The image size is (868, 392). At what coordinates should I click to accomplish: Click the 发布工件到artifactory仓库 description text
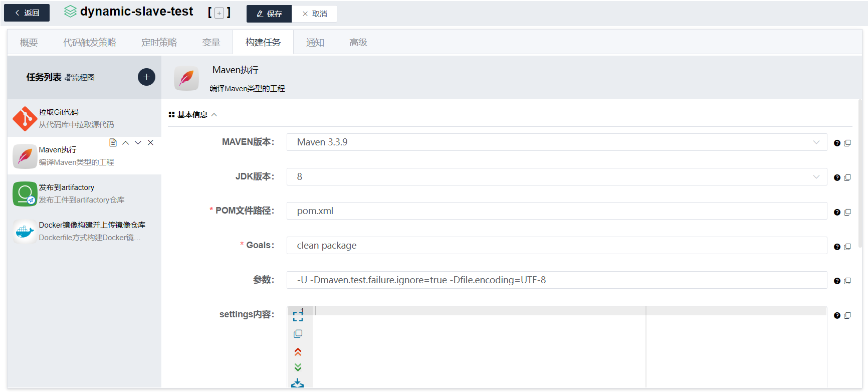pos(82,200)
